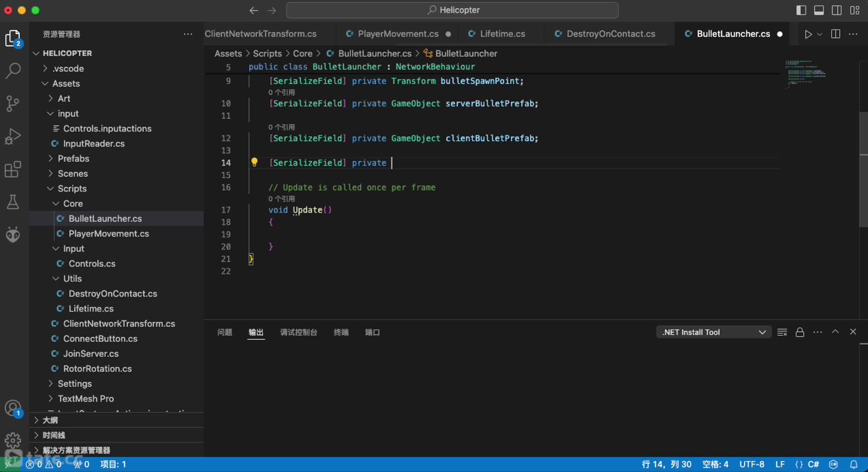Open the 端口 ports tab
This screenshot has width=868, height=472.
pos(372,332)
